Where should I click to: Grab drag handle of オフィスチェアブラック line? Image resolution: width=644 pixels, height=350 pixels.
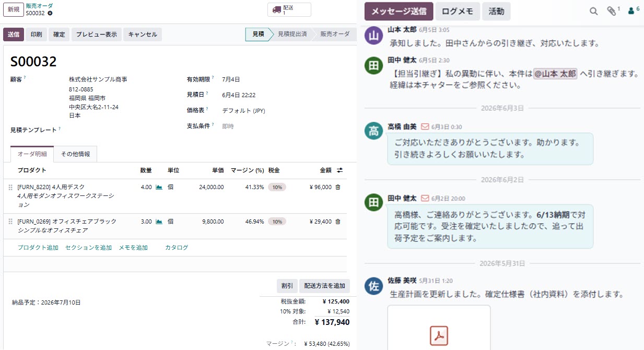(10, 221)
